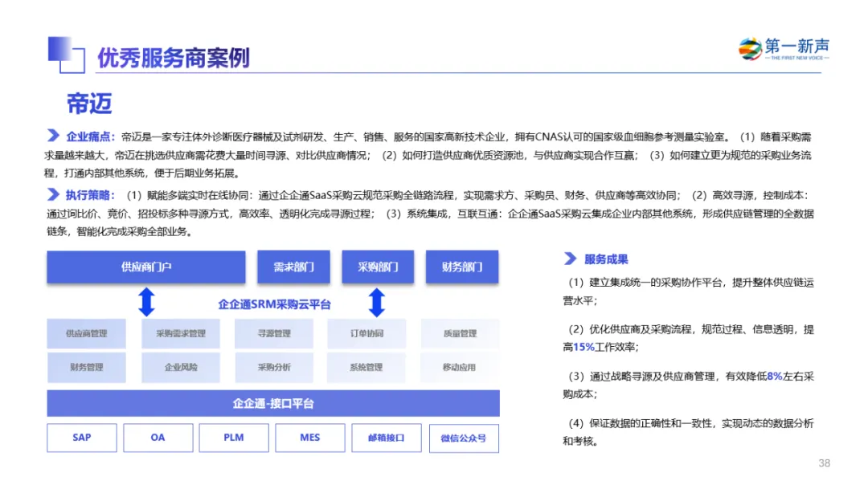
Task: Click the 企业风险 module
Action: pyautogui.click(x=181, y=367)
